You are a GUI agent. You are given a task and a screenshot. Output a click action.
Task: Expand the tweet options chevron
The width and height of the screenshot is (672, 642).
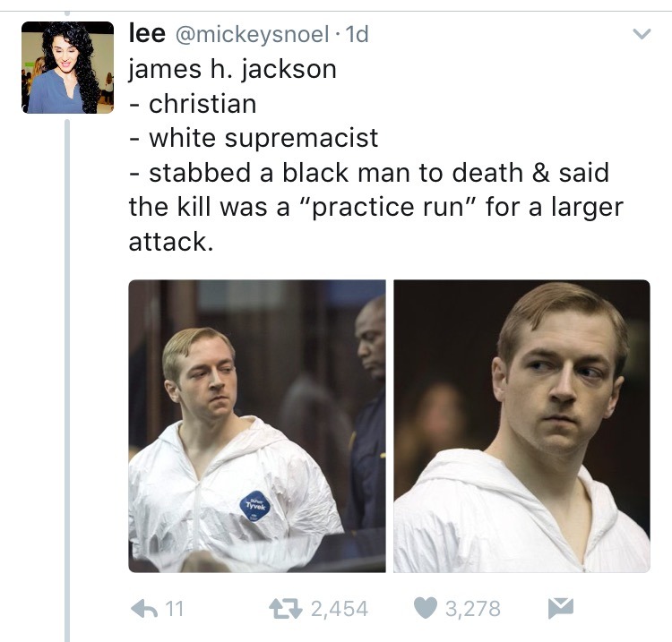pos(642,33)
